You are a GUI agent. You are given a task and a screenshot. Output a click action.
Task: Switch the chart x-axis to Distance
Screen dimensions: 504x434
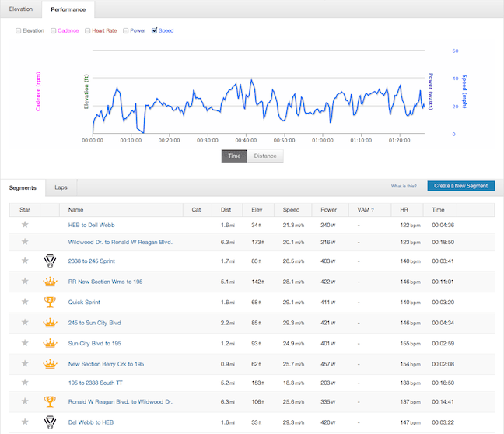click(x=265, y=156)
